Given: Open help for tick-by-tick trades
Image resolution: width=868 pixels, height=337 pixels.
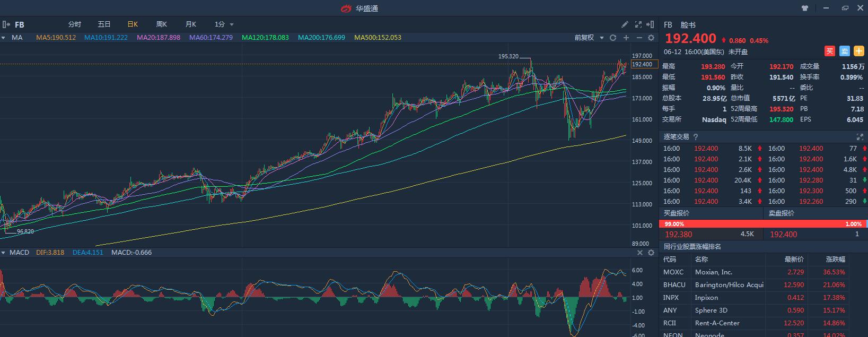Looking at the screenshot, I should point(696,137).
